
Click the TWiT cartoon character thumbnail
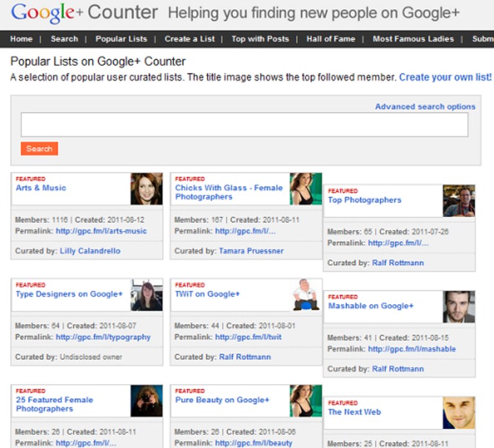click(x=306, y=295)
